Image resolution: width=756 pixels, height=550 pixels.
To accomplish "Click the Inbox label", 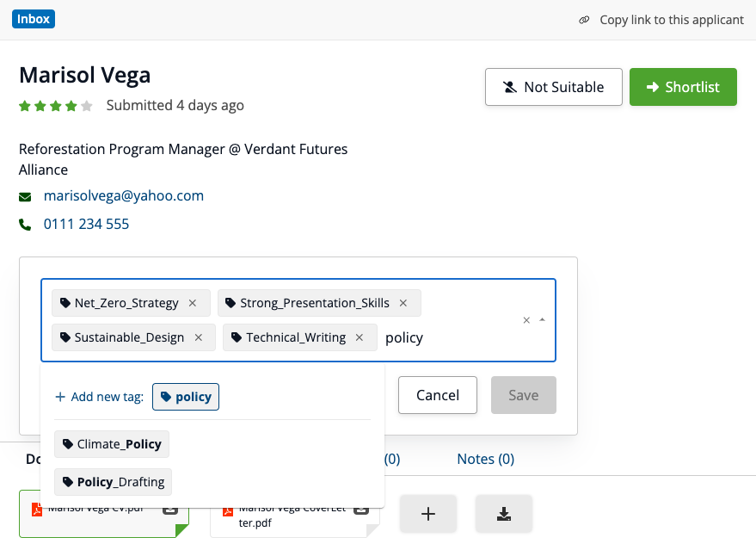I will pos(34,19).
